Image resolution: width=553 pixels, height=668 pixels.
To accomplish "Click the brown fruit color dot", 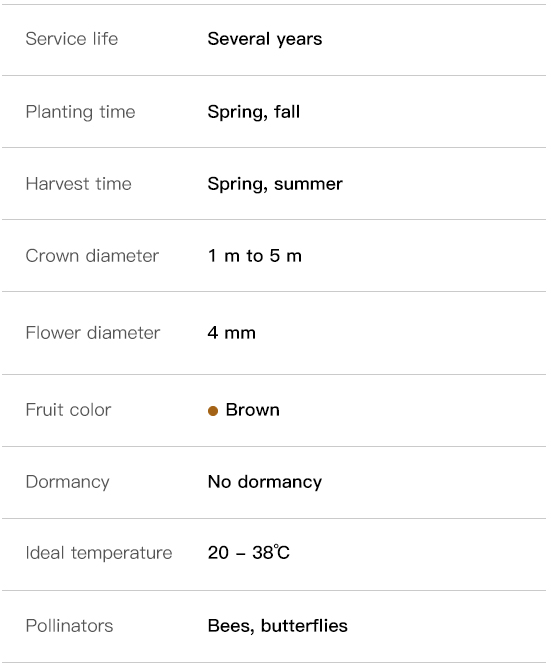I will coord(213,411).
